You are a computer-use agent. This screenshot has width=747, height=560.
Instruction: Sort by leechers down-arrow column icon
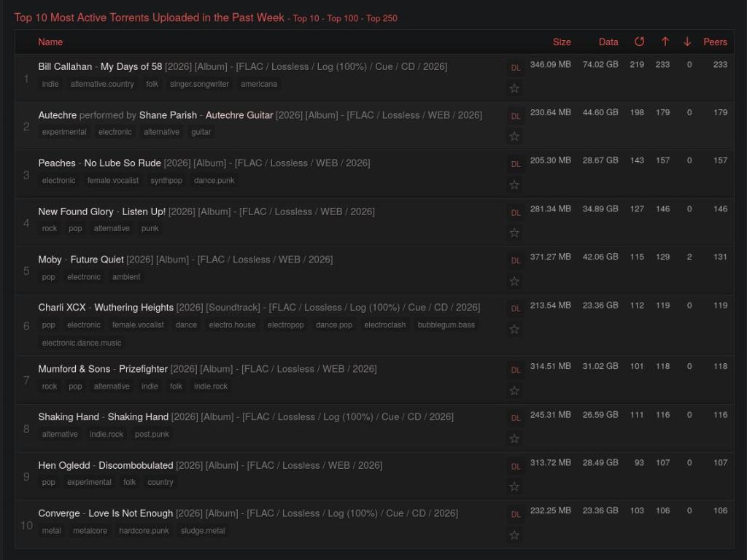(x=687, y=42)
